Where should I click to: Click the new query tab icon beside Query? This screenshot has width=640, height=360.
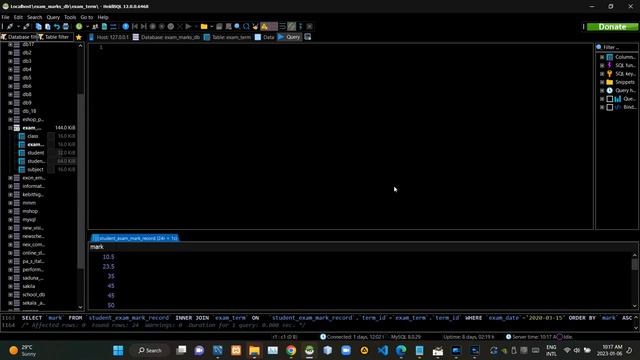[x=308, y=37]
